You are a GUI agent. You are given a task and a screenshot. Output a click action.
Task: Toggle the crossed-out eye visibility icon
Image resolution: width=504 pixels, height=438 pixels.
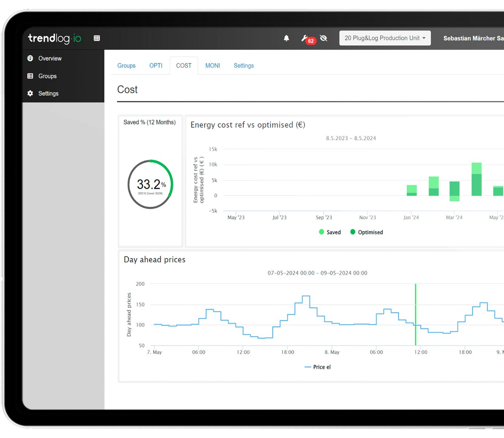tap(324, 38)
